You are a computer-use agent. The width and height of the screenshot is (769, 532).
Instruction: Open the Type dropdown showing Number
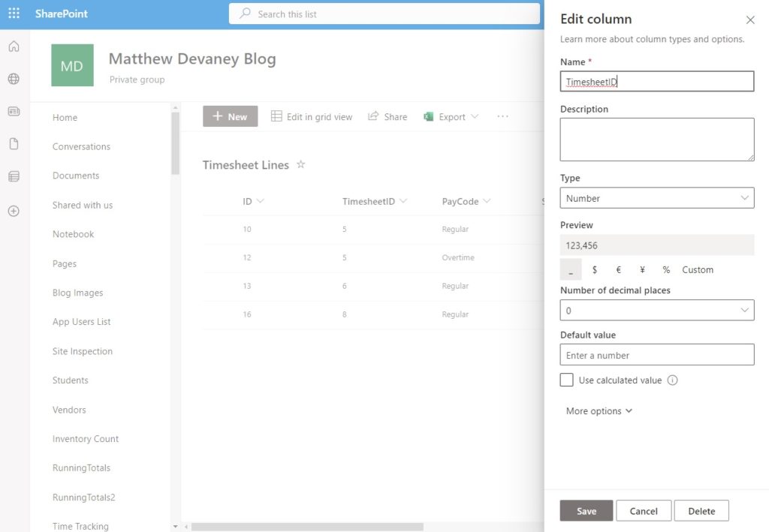[x=657, y=197]
